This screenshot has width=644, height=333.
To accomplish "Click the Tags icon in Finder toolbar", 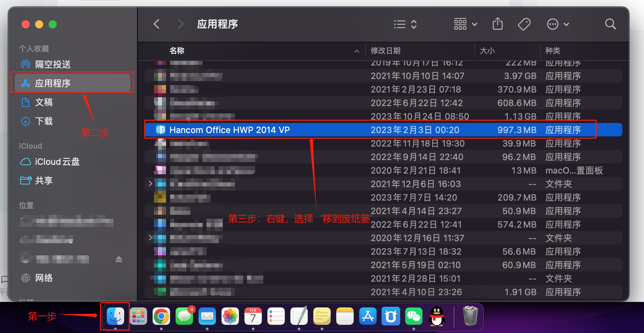I will [524, 24].
